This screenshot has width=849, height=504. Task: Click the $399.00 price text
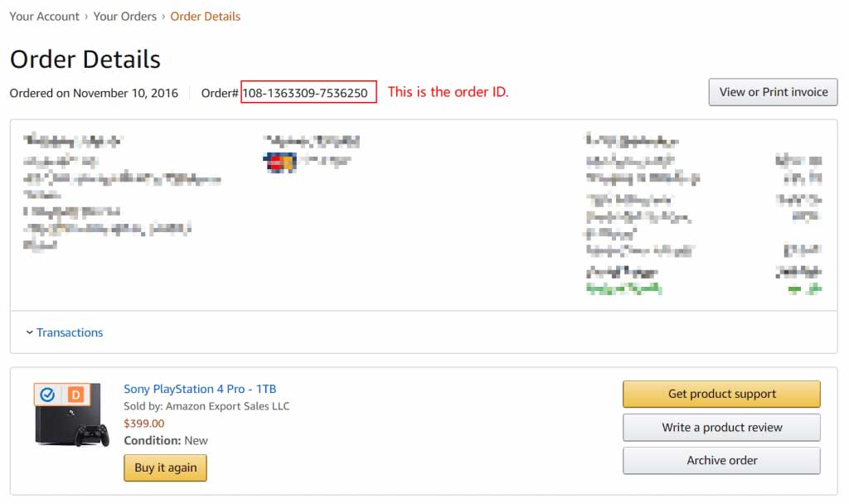[x=143, y=424]
